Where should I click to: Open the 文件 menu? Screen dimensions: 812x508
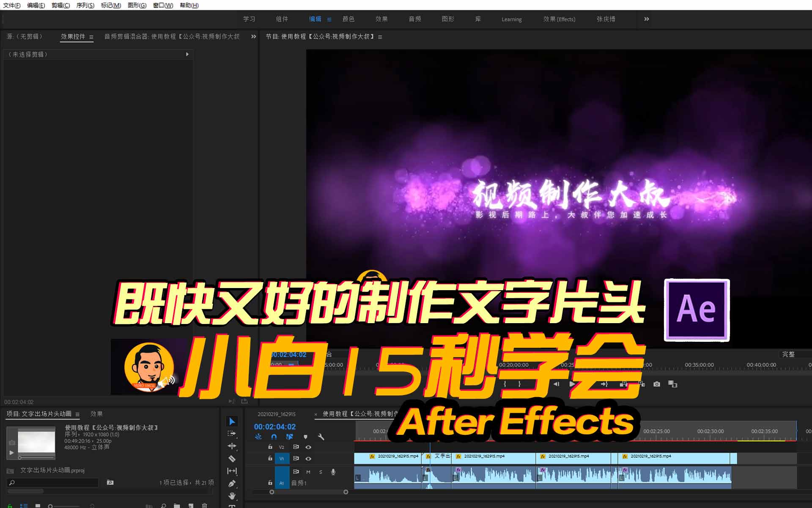(12, 5)
